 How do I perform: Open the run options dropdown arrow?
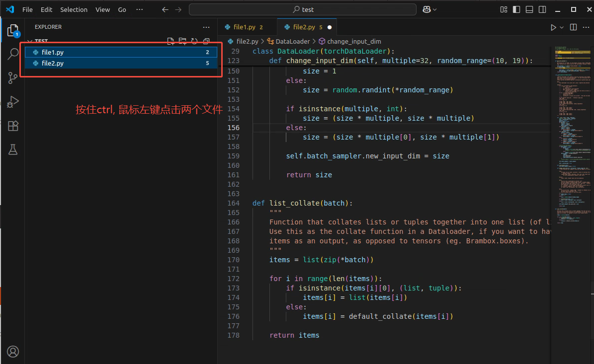click(561, 27)
